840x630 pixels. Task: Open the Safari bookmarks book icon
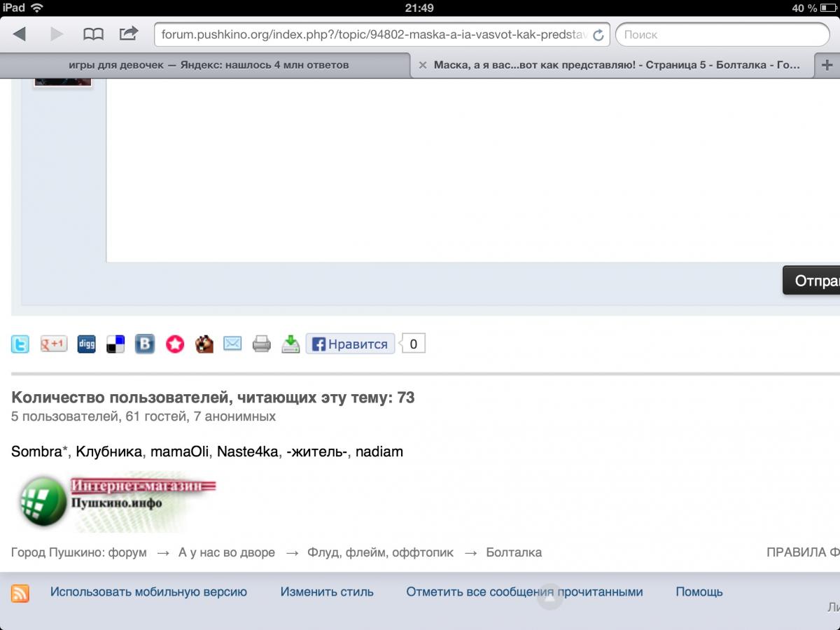tap(93, 34)
